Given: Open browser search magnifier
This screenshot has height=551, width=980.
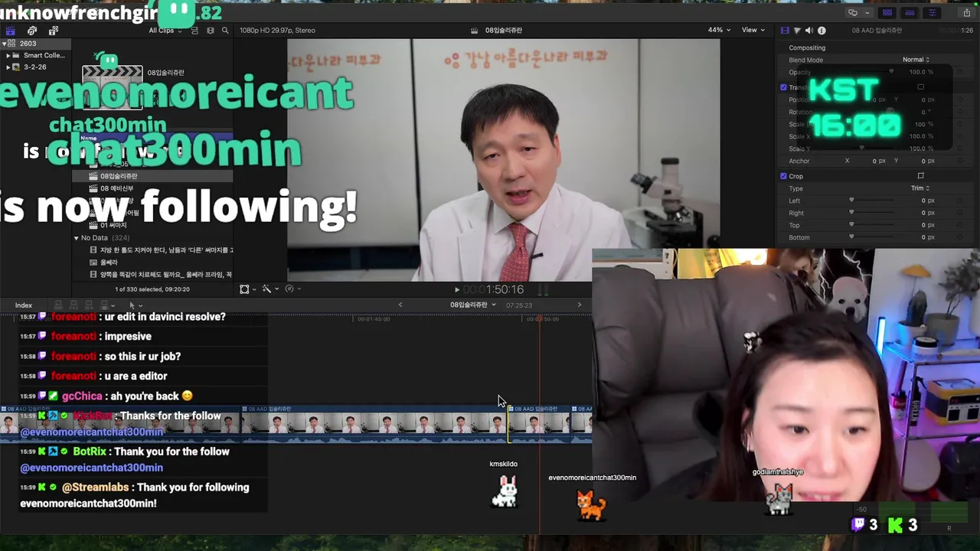Looking at the screenshot, I should click(x=225, y=31).
